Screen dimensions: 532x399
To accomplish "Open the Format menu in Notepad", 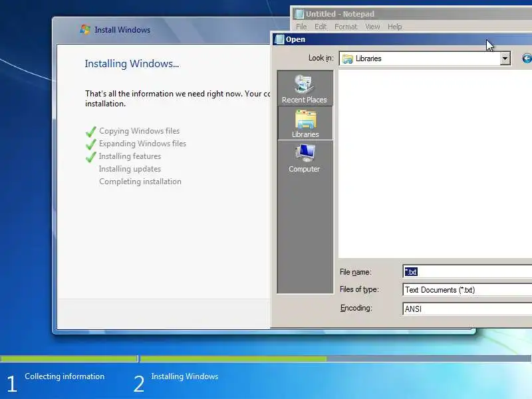I will [x=346, y=27].
